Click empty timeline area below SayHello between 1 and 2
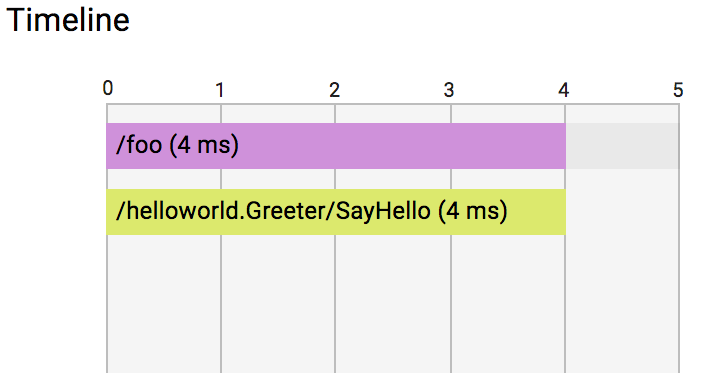 coord(278,303)
